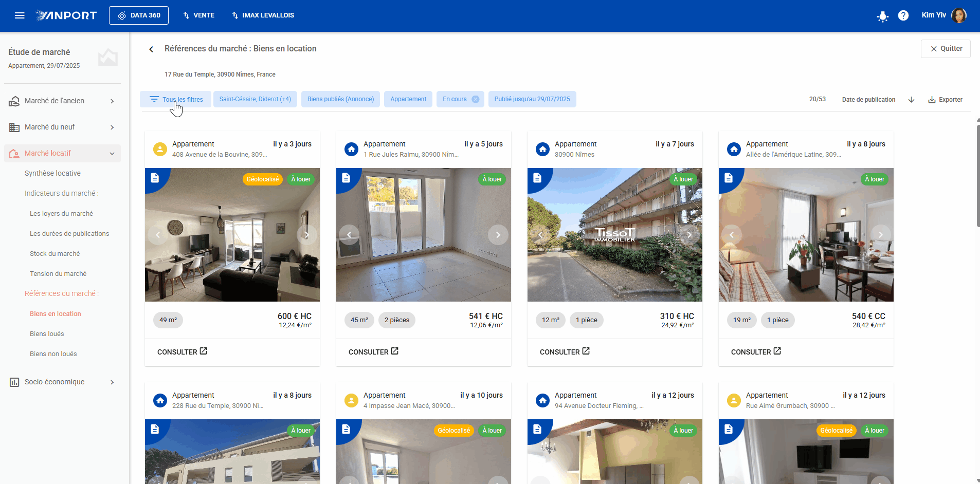Click the page vertical scrollbar

(x=978, y=175)
